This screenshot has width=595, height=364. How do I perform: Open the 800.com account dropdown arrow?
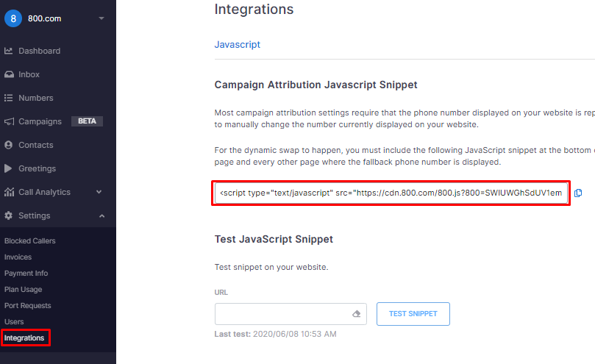pos(101,18)
